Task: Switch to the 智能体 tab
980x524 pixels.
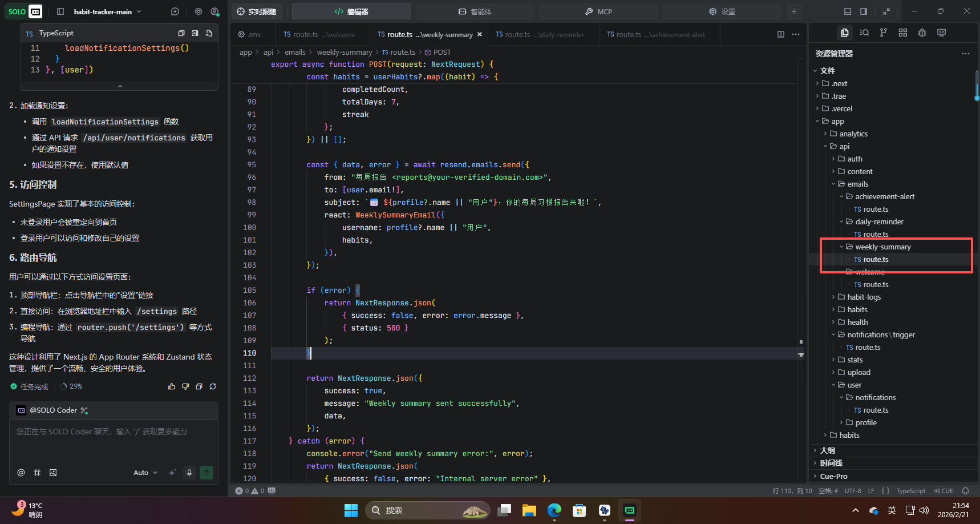Action: coord(475,11)
